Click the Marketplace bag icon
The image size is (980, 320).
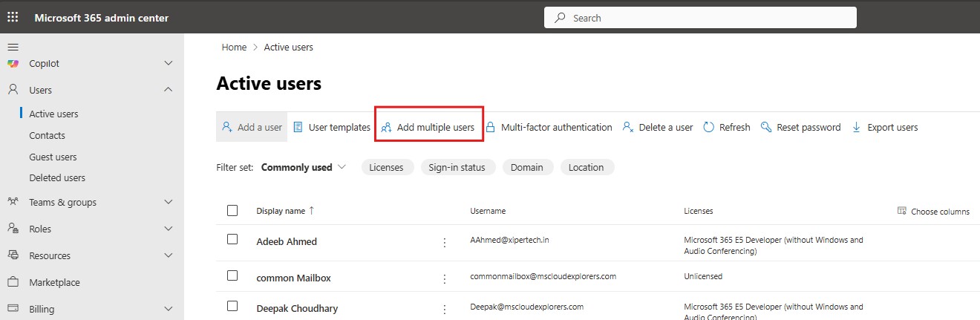click(13, 282)
